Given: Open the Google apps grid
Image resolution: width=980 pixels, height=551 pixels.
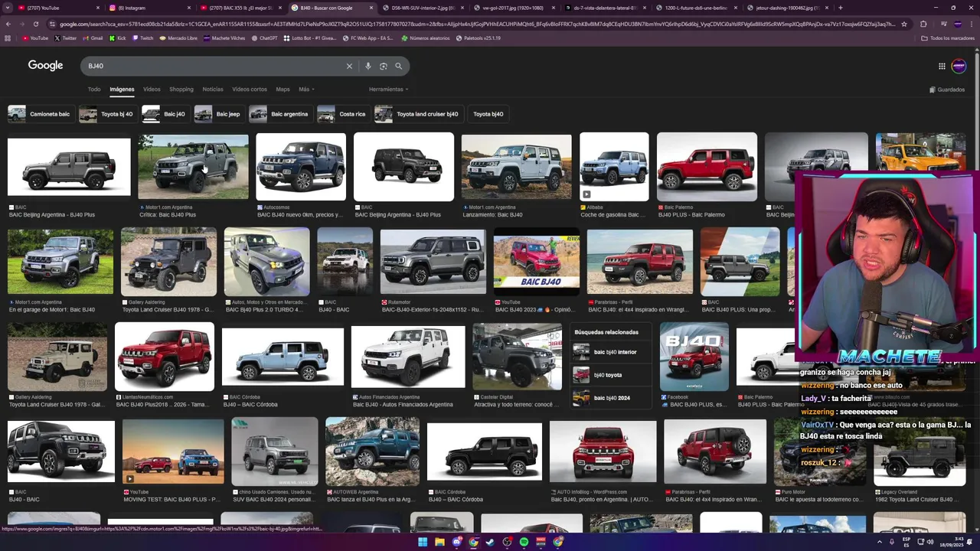Looking at the screenshot, I should 942,66.
